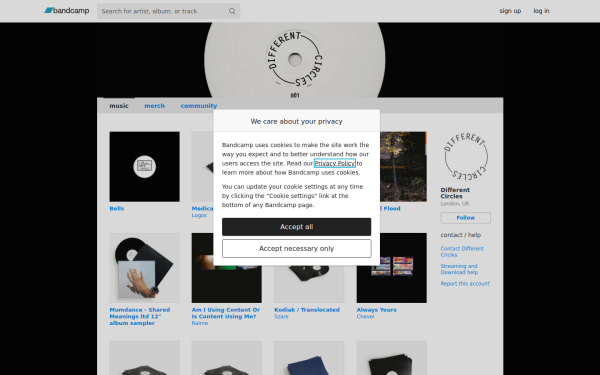
Task: Click the Bandcamp logo
Action: [67, 11]
